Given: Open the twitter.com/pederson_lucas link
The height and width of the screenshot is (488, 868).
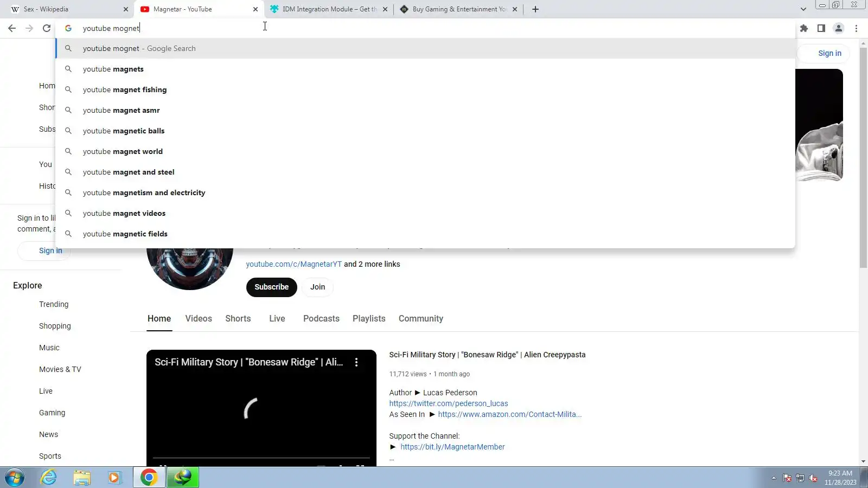Looking at the screenshot, I should click(x=449, y=403).
